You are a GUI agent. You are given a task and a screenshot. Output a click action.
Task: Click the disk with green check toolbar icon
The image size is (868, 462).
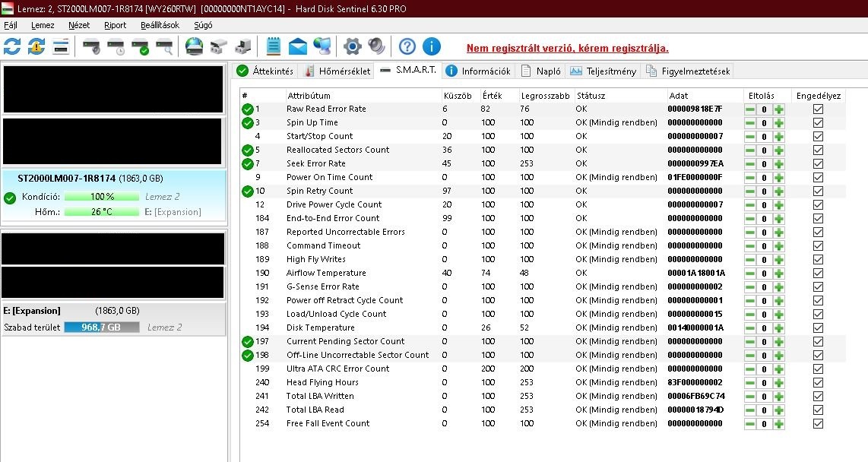[140, 46]
